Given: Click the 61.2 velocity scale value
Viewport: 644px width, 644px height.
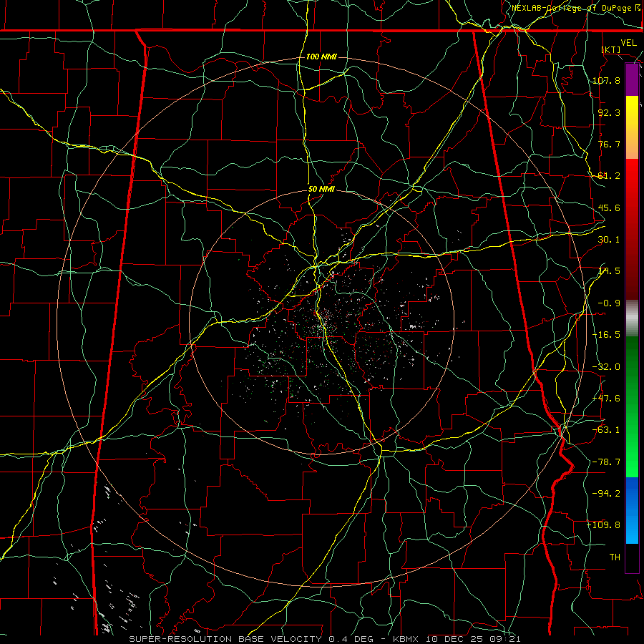Looking at the screenshot, I should click(609, 176).
